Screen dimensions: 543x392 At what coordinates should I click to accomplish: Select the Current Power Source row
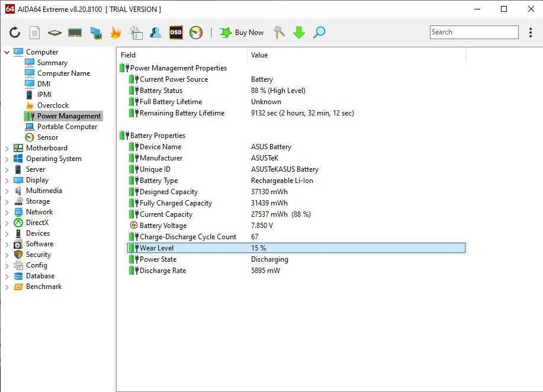(x=297, y=79)
